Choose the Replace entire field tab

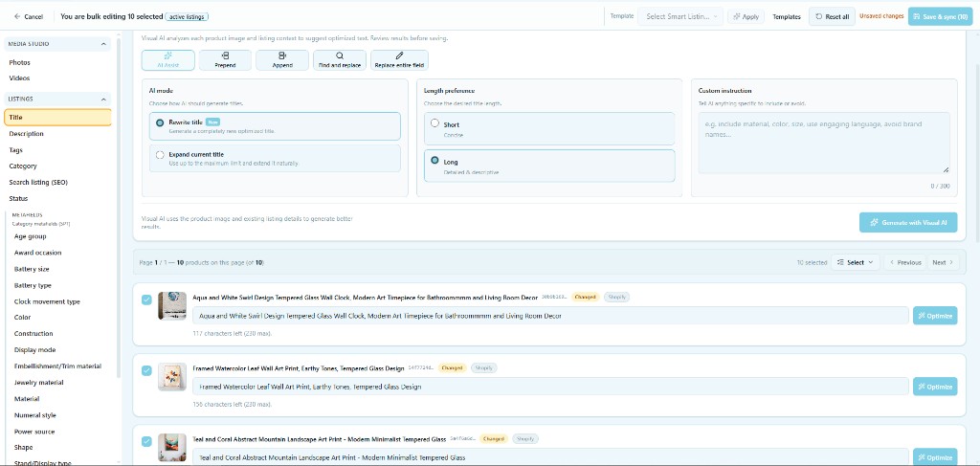399,60
